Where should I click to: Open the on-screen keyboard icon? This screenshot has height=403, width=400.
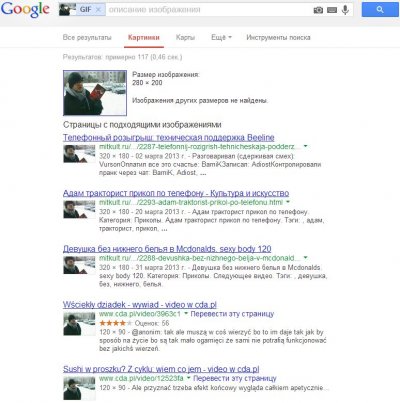click(332, 10)
